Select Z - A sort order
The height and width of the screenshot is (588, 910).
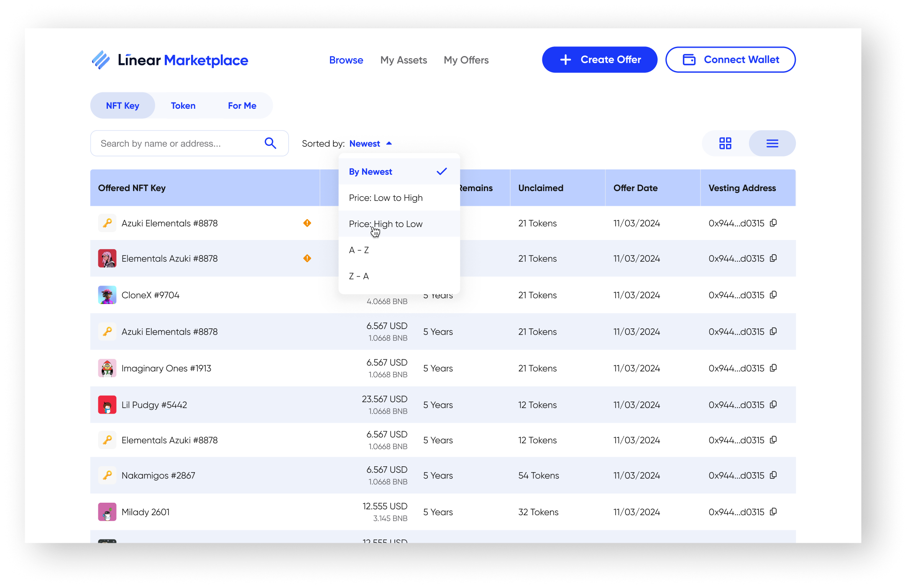358,276
